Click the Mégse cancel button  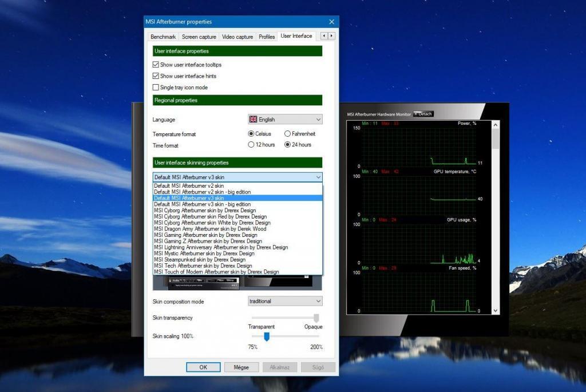point(237,367)
